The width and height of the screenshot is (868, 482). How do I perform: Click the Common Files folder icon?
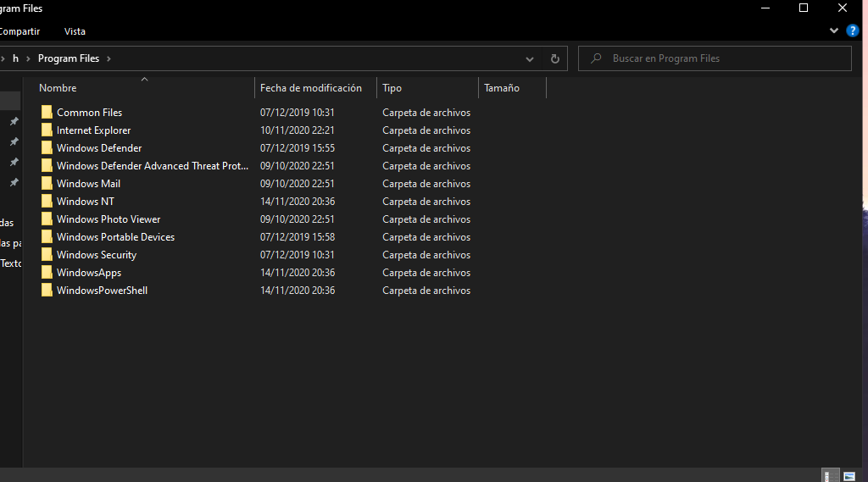pyautogui.click(x=47, y=113)
